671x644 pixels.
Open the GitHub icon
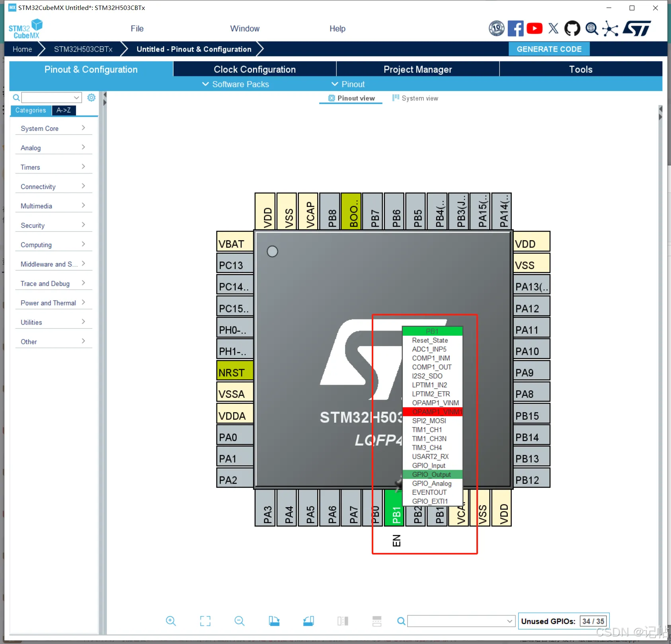click(572, 28)
